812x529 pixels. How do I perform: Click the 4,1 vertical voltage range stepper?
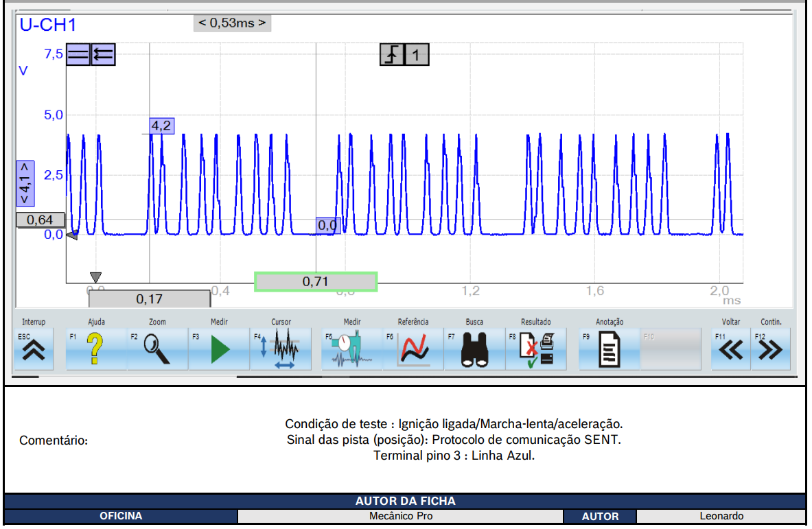(25, 184)
